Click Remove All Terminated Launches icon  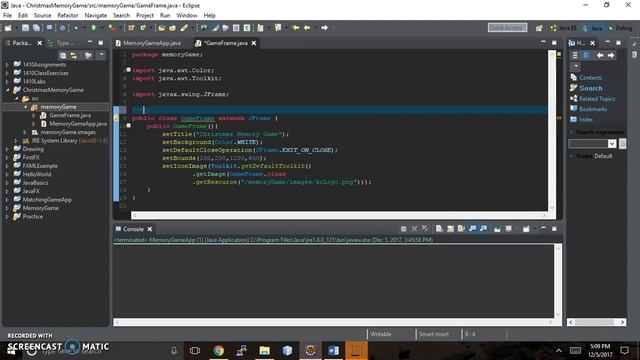point(425,229)
